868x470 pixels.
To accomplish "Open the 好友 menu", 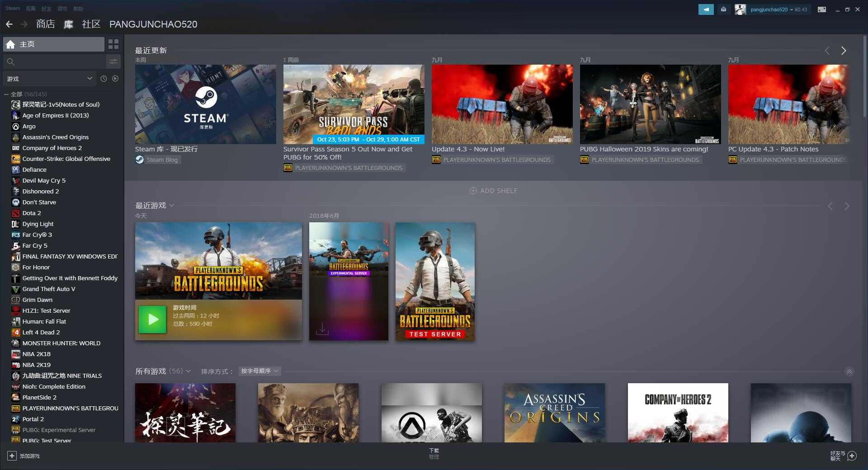I will tap(47, 9).
